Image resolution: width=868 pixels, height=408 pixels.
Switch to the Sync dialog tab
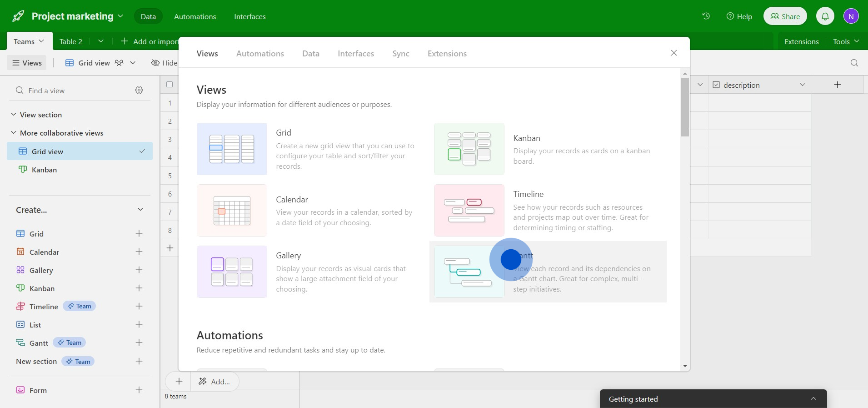(401, 53)
